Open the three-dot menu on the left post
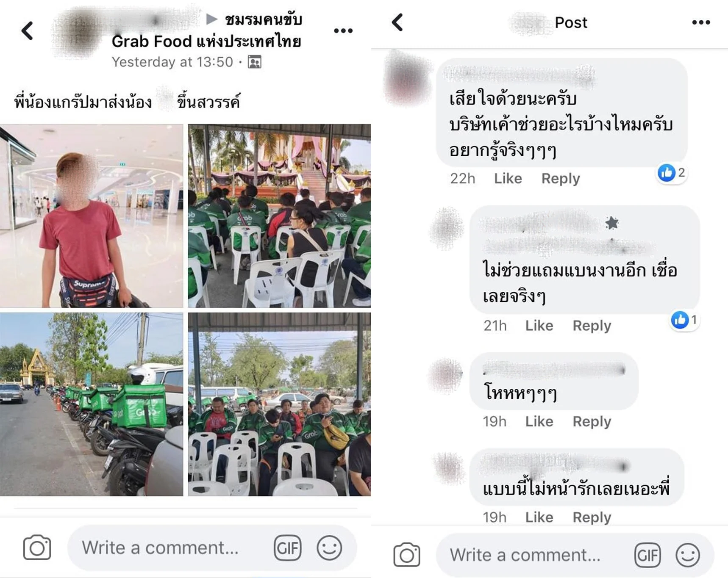Viewport: 728px width, 578px height. click(x=343, y=31)
